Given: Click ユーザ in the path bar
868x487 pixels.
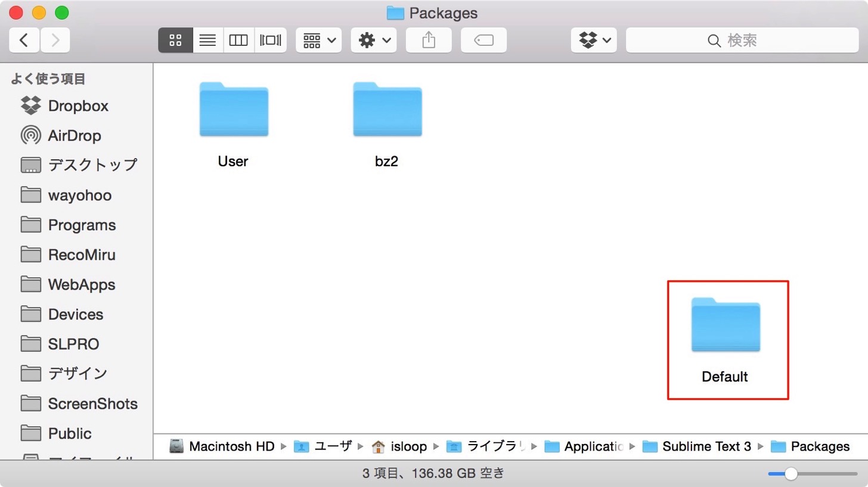Looking at the screenshot, I should 323,446.
